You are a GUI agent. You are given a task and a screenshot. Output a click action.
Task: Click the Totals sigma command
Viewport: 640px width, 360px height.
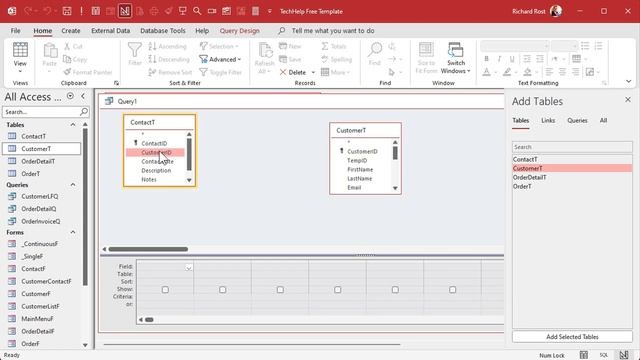(334, 47)
